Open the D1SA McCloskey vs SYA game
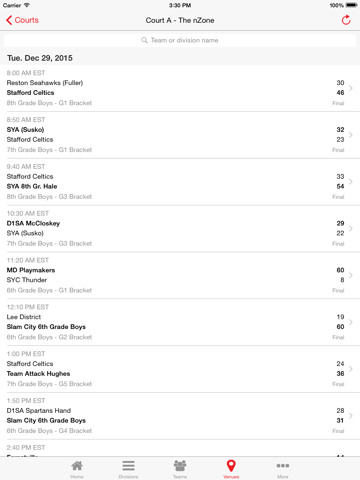The width and height of the screenshot is (360, 480). [180, 229]
